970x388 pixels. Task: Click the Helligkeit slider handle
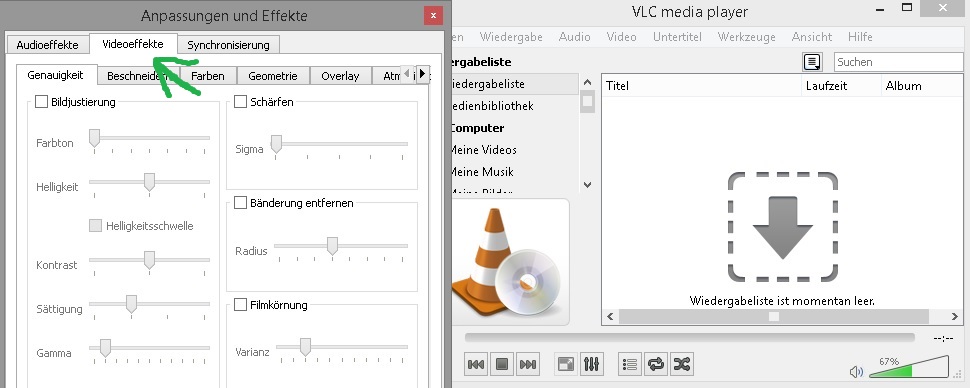click(149, 182)
